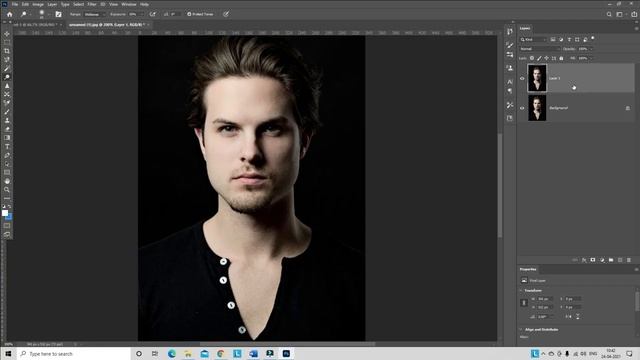Select the Rectangular Marquee tool
The height and width of the screenshot is (360, 640).
(x=7, y=42)
